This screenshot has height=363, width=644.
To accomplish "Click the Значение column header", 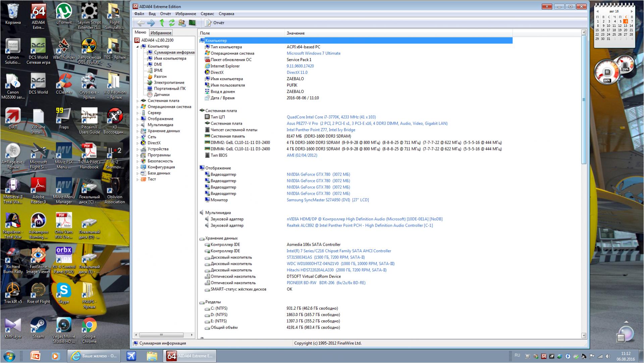I will pos(296,33).
